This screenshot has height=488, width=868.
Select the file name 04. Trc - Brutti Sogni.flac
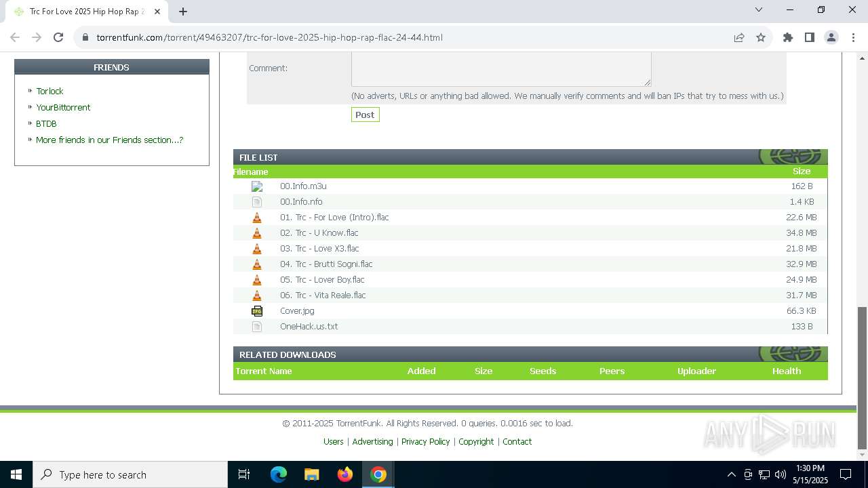click(326, 264)
